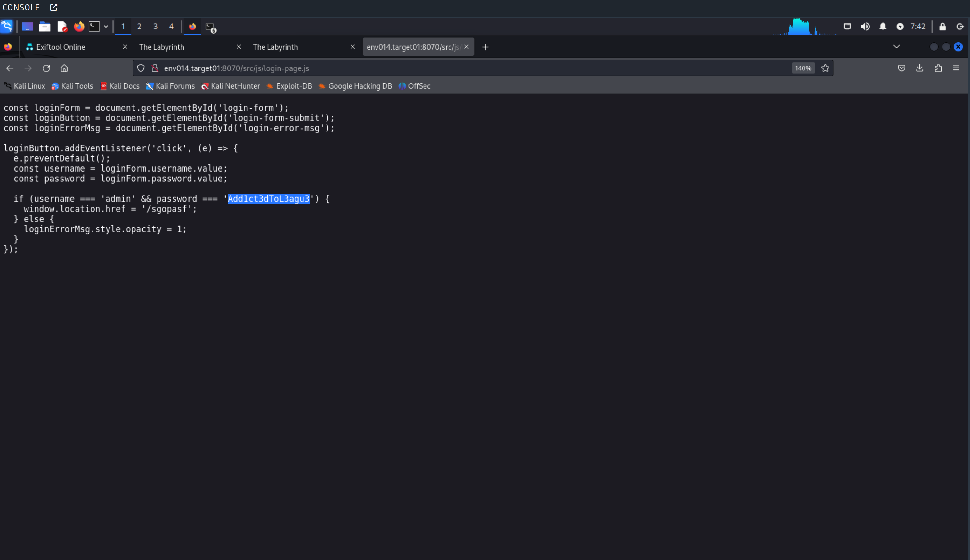Open a new browser tab
Screen dimensions: 970x560
coord(486,47)
